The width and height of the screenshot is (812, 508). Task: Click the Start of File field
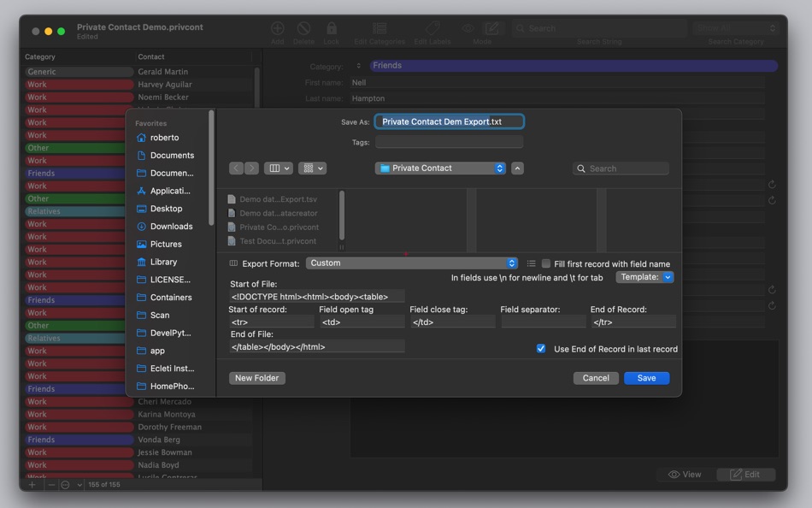pyautogui.click(x=317, y=297)
